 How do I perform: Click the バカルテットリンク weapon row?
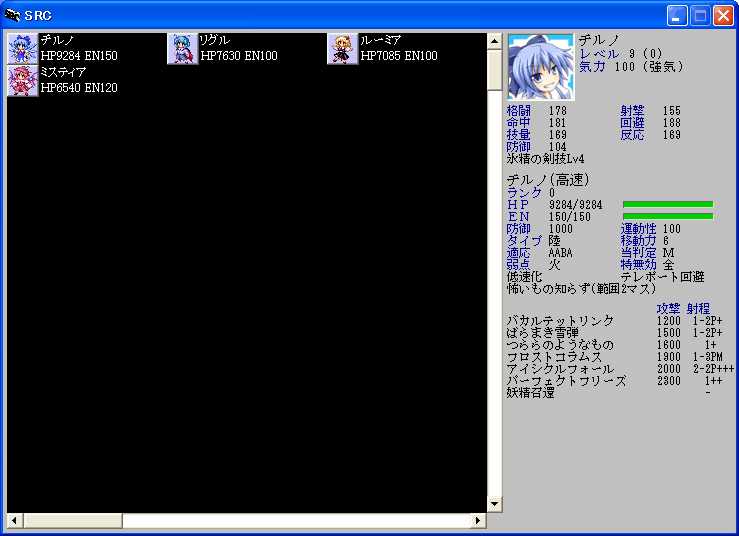pyautogui.click(x=620, y=321)
